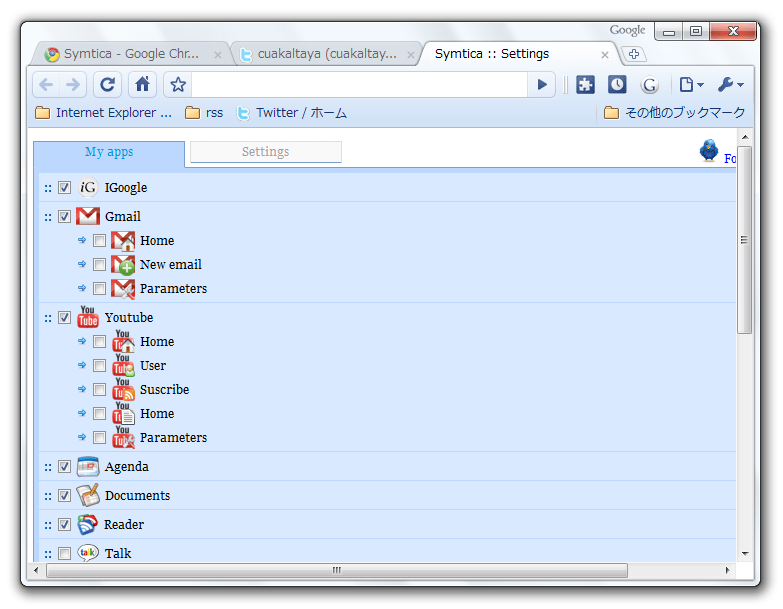Go forward to next page
The height and width of the screenshot is (609, 783).
click(73, 84)
